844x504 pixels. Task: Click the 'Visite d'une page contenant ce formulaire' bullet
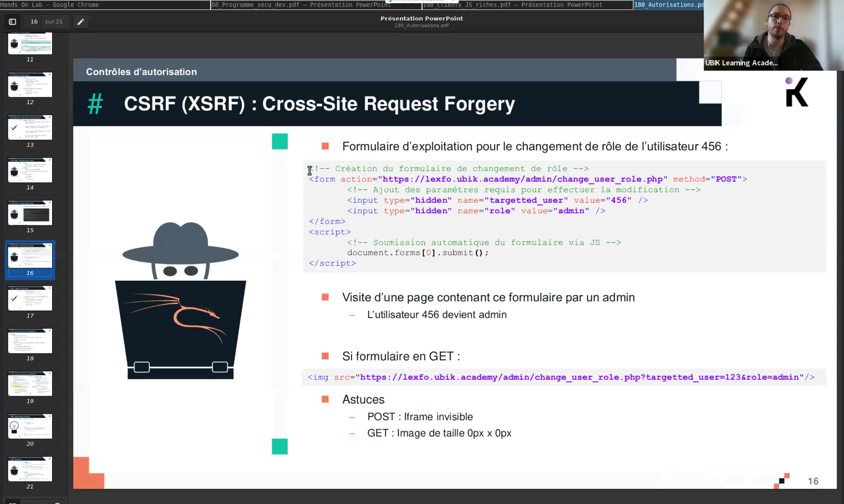[488, 297]
